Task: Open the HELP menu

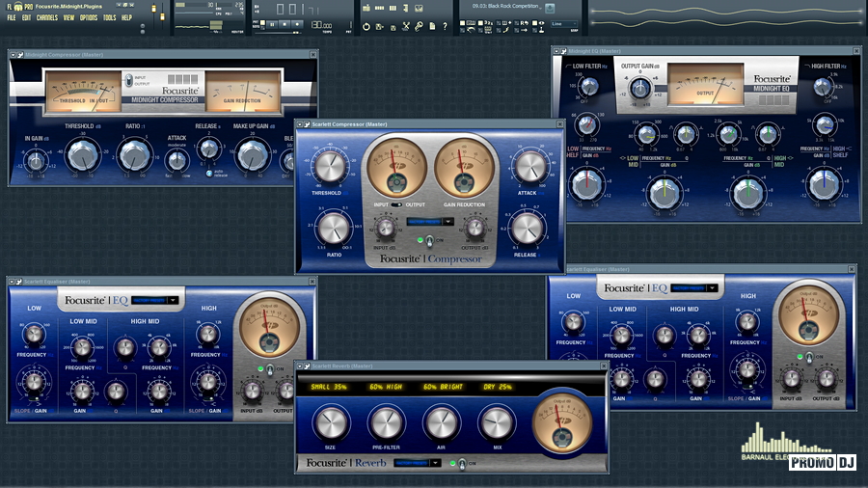Action: (126, 17)
